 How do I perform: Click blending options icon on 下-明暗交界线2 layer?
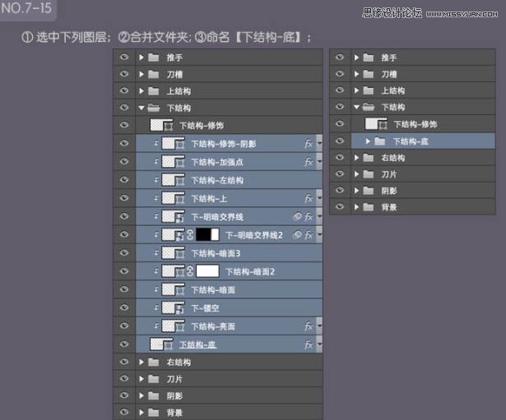coord(297,235)
